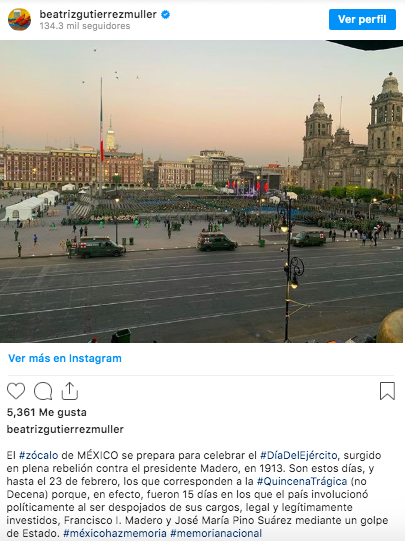Viewport: 405px width, 541px height.
Task: Open Ver más en Instagram link
Action: point(65,358)
